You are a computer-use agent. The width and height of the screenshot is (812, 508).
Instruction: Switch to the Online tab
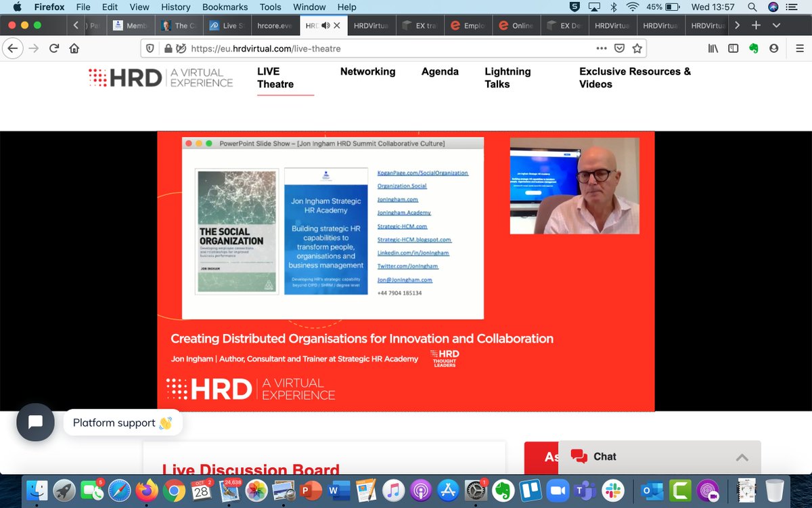coord(516,26)
